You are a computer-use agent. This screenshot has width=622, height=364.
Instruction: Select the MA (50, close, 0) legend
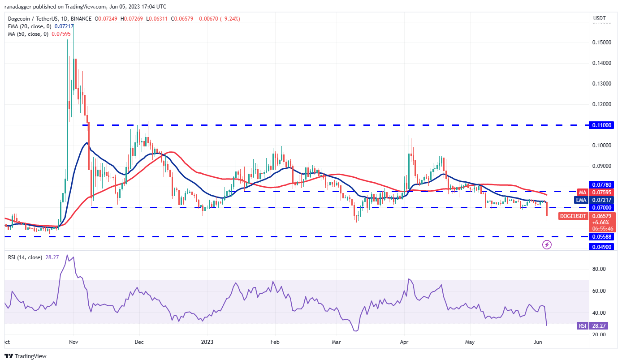point(26,34)
